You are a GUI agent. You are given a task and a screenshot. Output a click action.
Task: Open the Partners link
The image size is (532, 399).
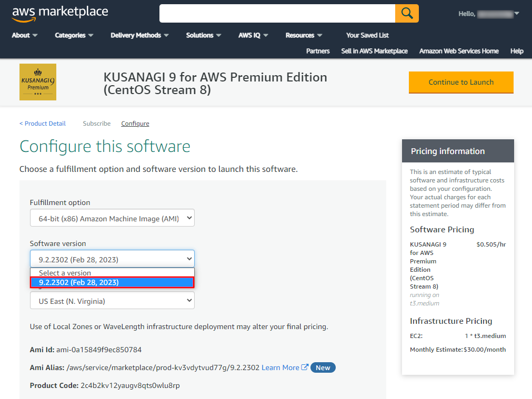[x=318, y=51]
